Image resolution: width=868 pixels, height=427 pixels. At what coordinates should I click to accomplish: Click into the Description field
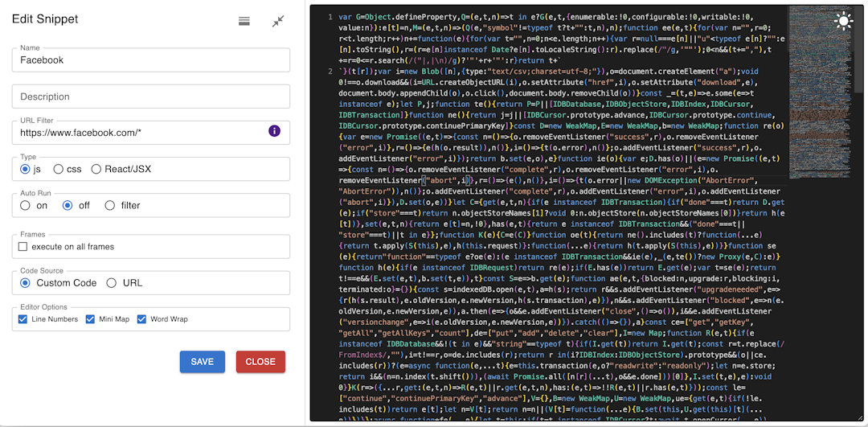(151, 96)
